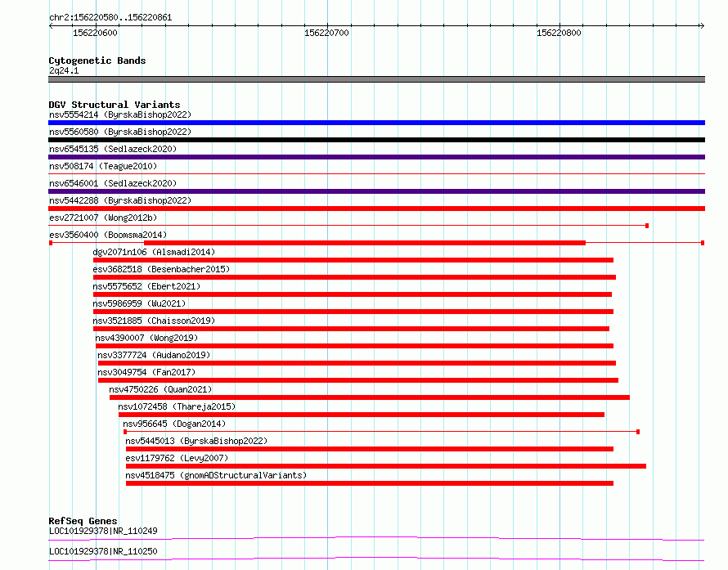Click ruler position 156220800

[559, 33]
